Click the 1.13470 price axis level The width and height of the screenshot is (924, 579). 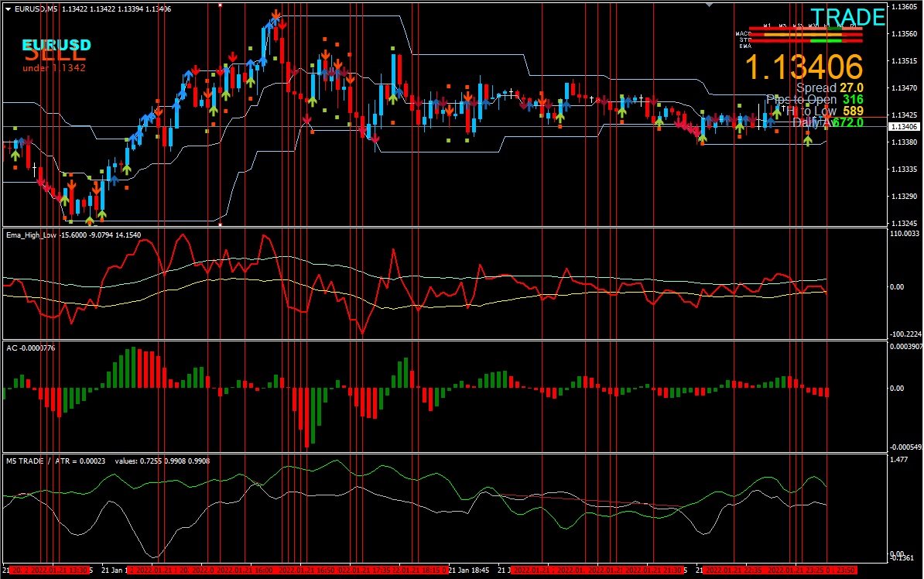coord(904,87)
